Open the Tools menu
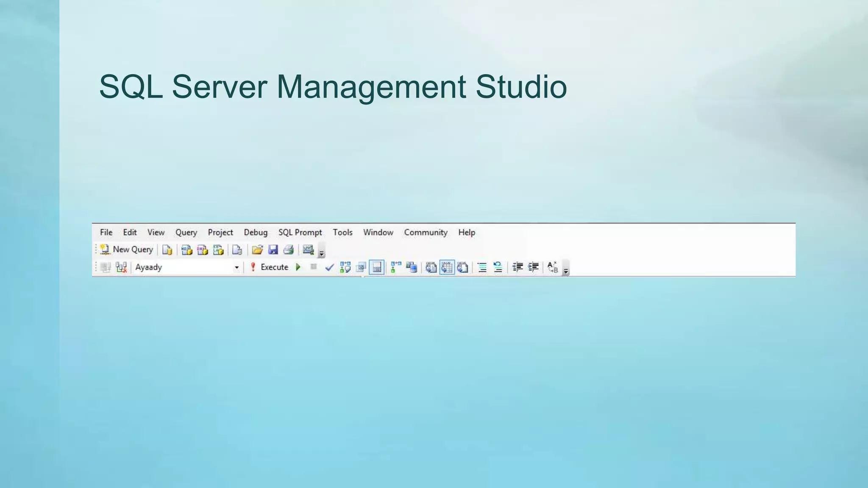This screenshot has width=868, height=488. coord(342,233)
